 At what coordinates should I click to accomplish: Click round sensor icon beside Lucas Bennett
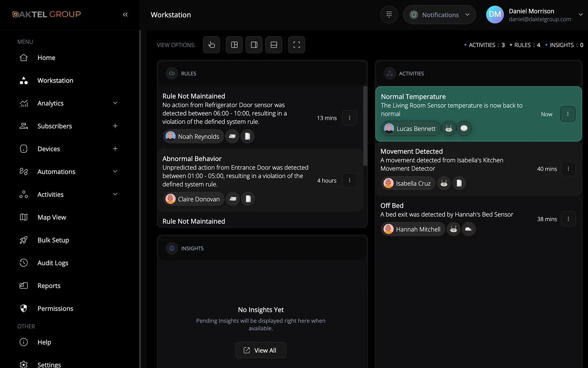pyautogui.click(x=464, y=128)
